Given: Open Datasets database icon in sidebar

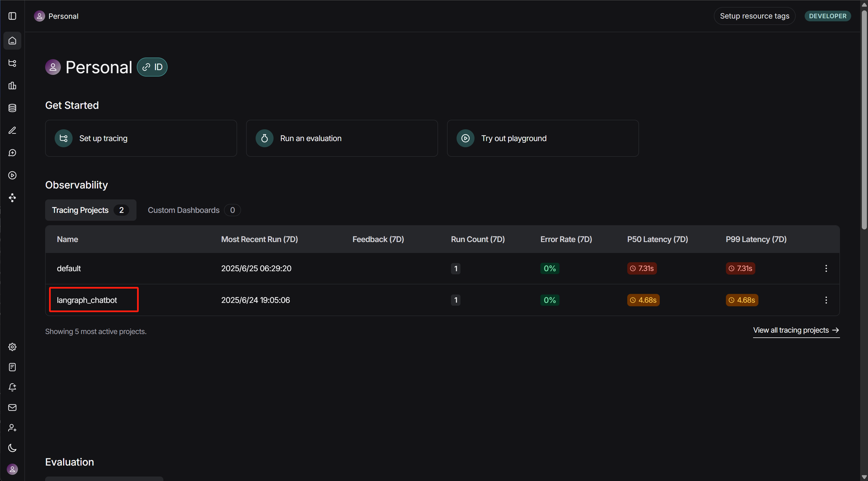Looking at the screenshot, I should pos(12,108).
